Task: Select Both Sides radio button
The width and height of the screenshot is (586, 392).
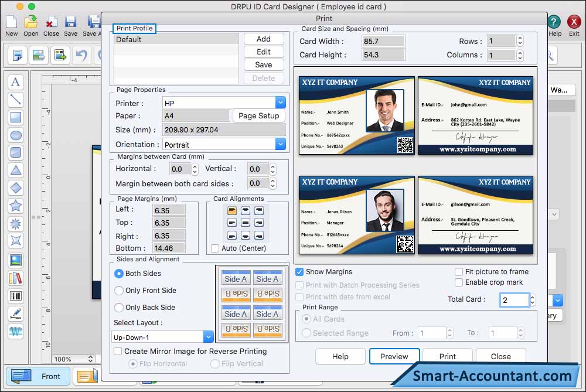Action: [118, 274]
